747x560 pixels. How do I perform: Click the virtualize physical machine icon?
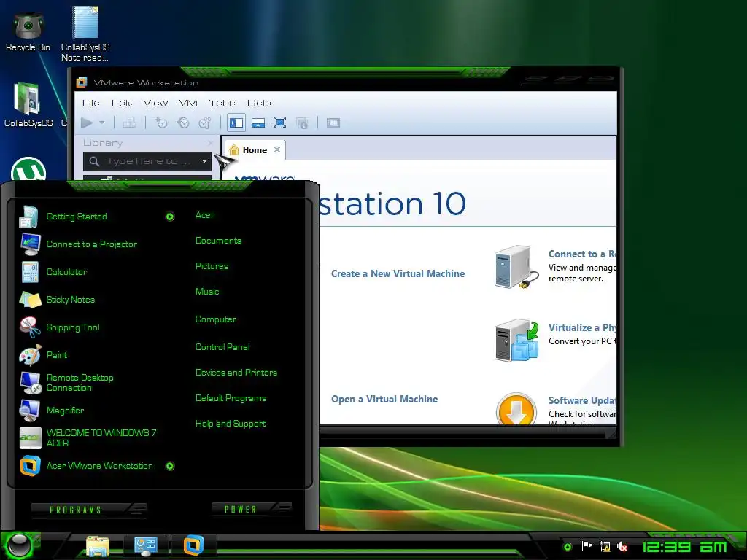point(516,341)
